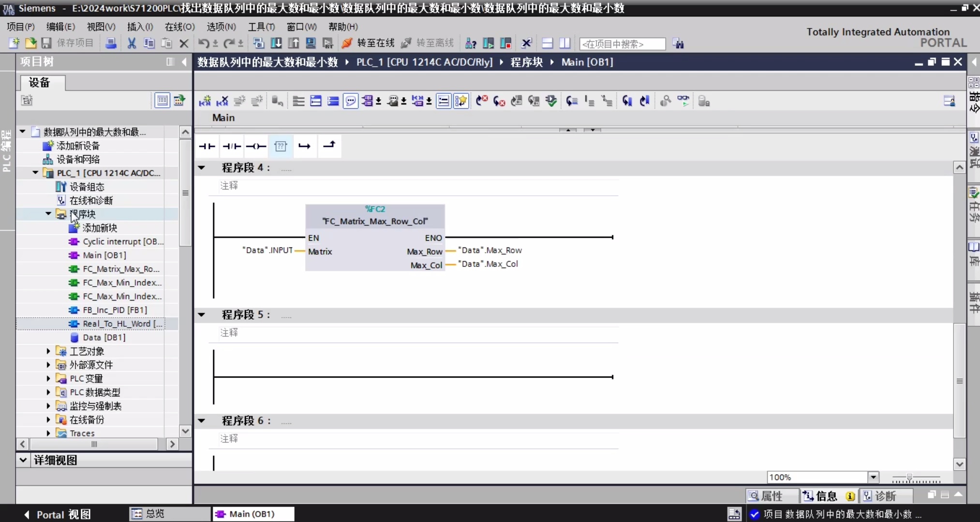The width and height of the screenshot is (980, 522).
Task: Click the cut scissors icon
Action: [x=132, y=43]
